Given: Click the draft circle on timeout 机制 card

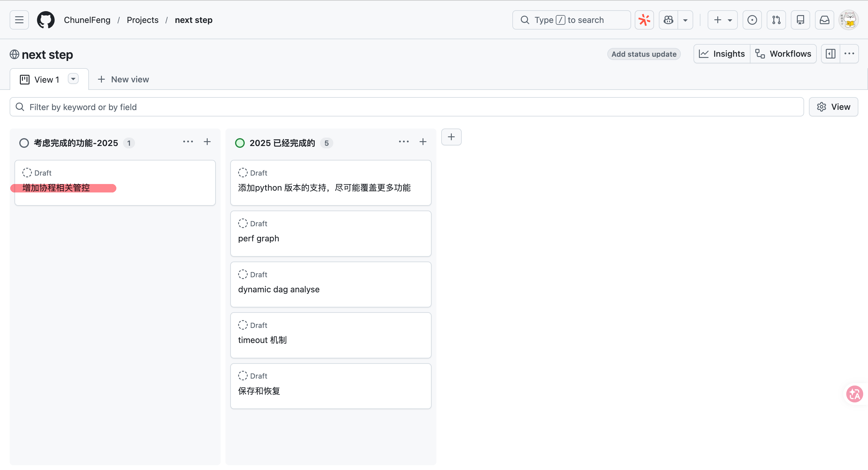Looking at the screenshot, I should pyautogui.click(x=243, y=325).
